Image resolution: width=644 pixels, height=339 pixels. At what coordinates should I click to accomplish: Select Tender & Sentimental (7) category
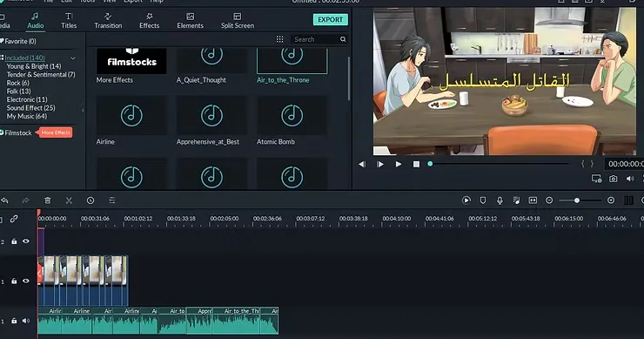click(41, 74)
